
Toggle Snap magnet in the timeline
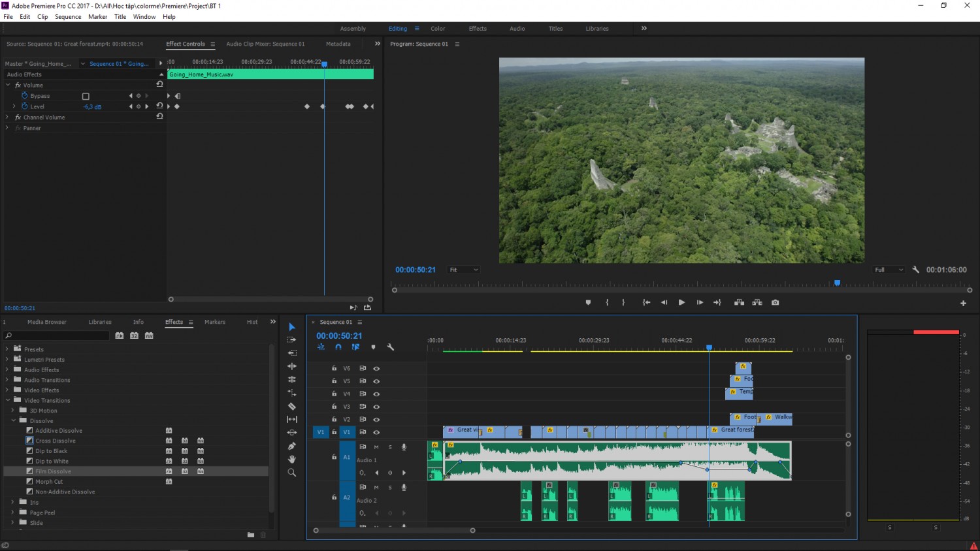[x=338, y=347]
